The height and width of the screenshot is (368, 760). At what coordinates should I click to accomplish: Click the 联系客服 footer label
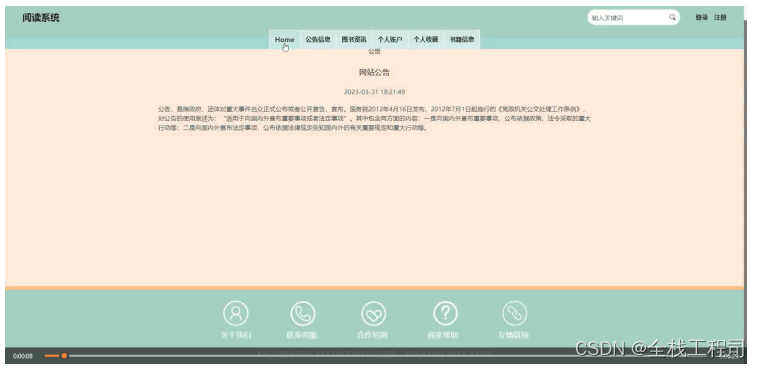302,335
